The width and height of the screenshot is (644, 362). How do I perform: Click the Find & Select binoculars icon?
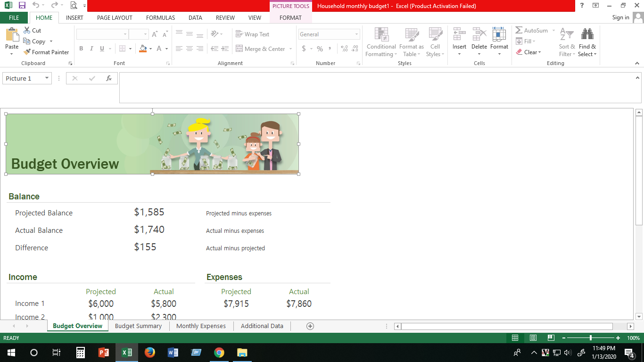(x=587, y=35)
